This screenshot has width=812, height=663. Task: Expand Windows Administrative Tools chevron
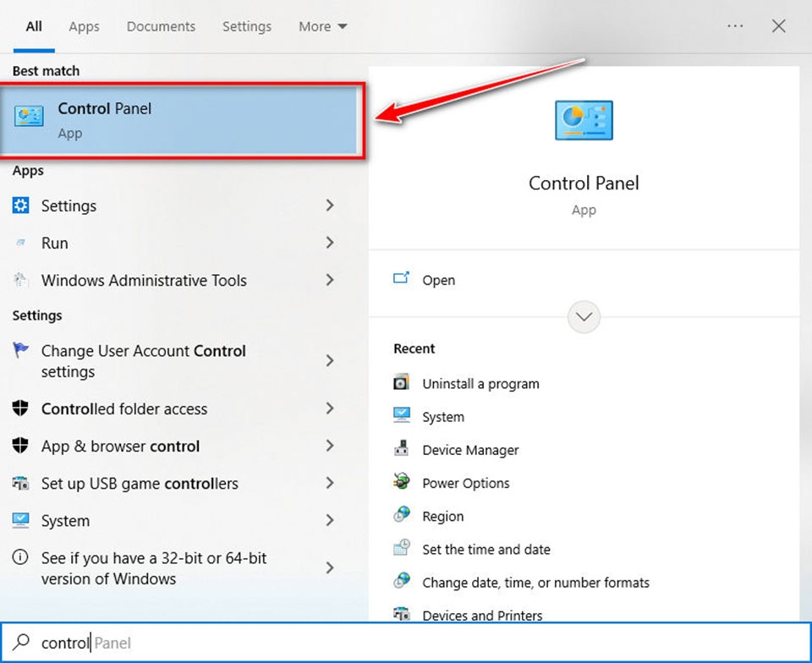(330, 280)
